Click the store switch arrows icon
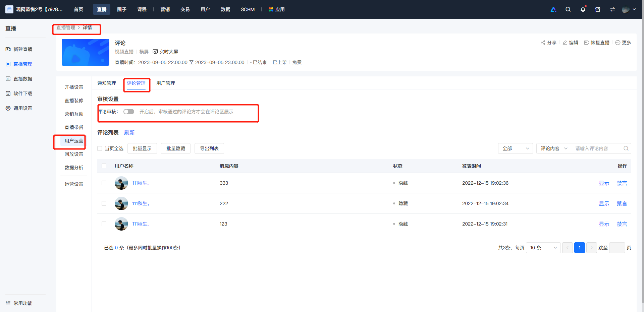The image size is (644, 312). click(x=612, y=9)
